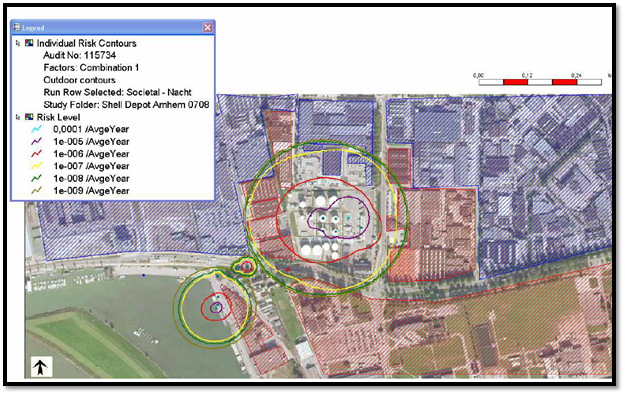Image resolution: width=625 pixels, height=395 pixels.
Task: Click the map scale bar
Action: coord(540,82)
